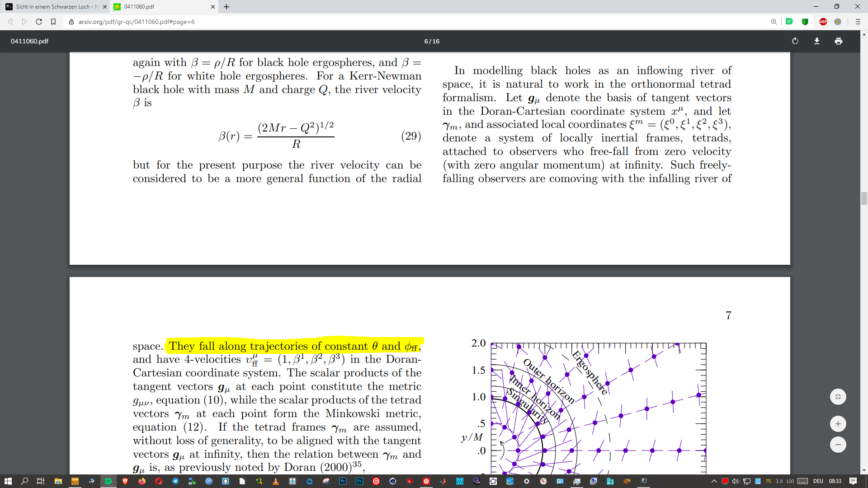
Task: Open Telegram from the taskbar
Action: click(175, 481)
